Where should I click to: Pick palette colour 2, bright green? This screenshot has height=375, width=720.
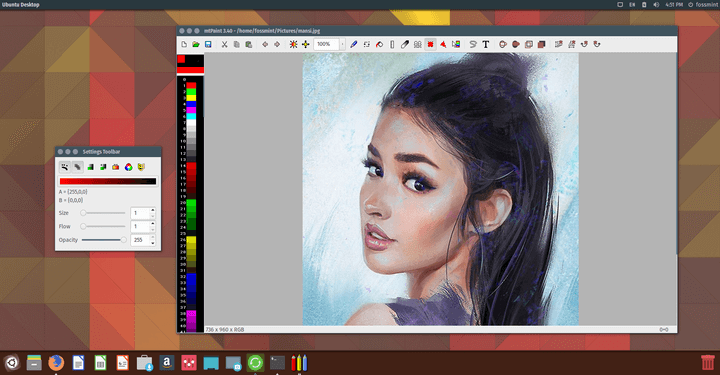pyautogui.click(x=191, y=92)
